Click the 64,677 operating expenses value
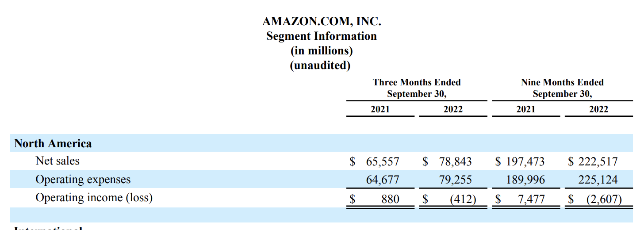644x230 pixels. (x=383, y=180)
